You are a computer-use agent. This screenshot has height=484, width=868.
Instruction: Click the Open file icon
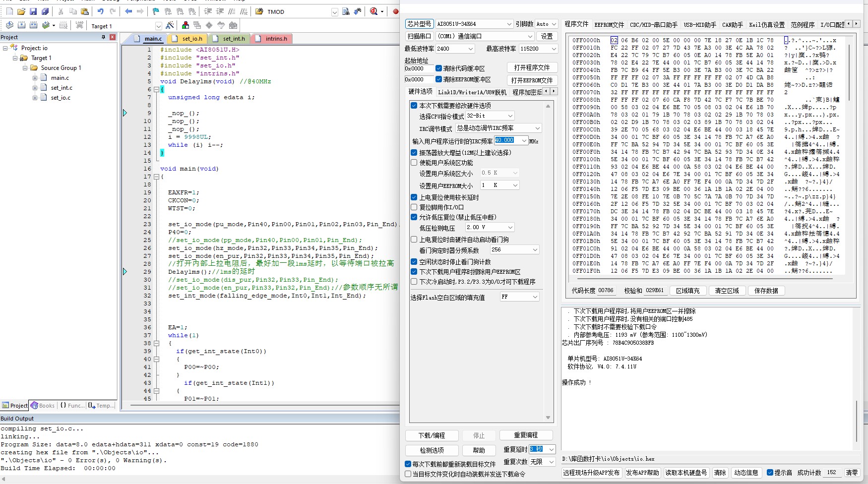click(21, 11)
